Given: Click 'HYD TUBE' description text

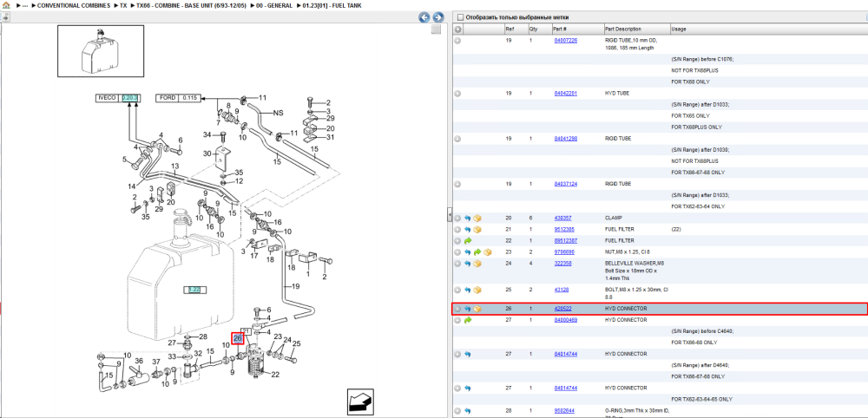Looking at the screenshot, I should tap(617, 94).
